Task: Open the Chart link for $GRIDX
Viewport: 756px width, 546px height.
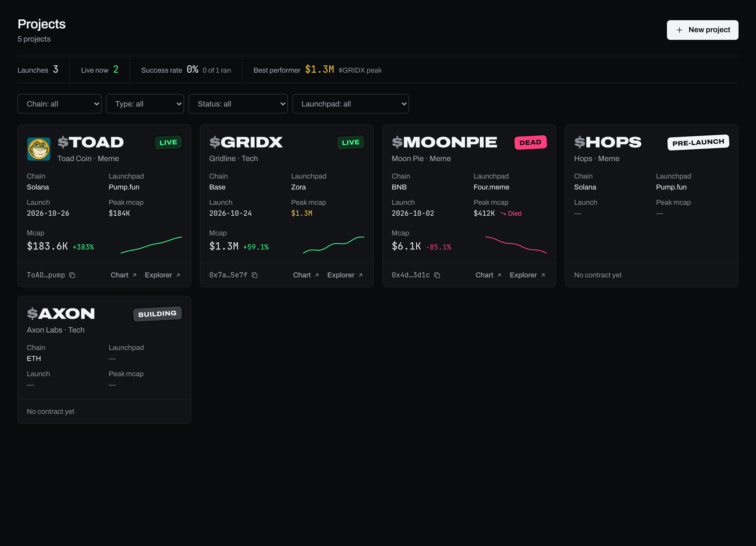Action: pos(306,275)
